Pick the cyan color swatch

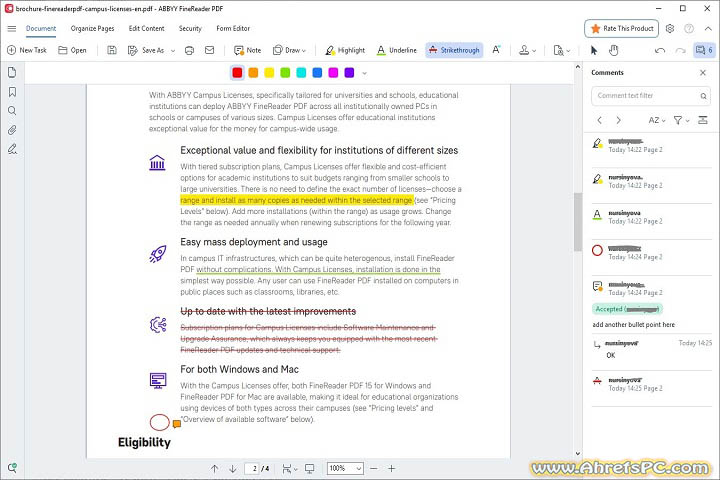pyautogui.click(x=301, y=73)
